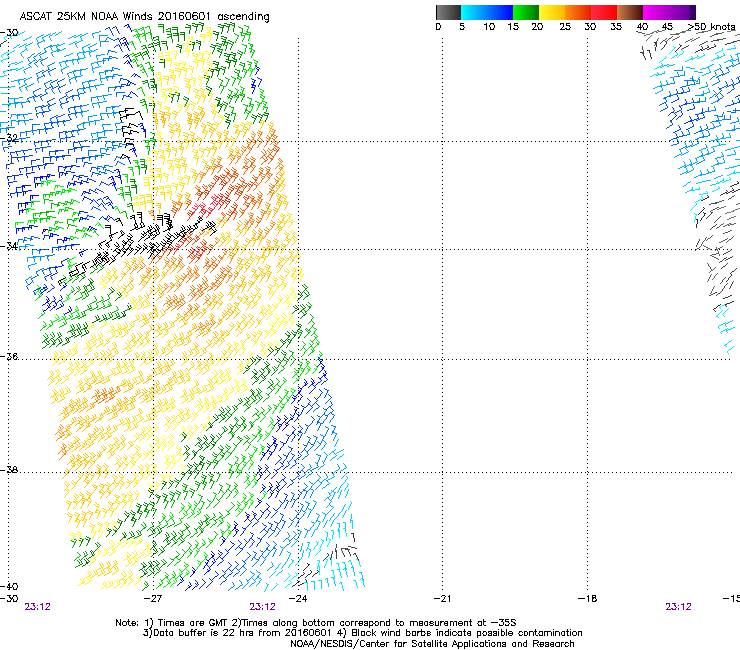Click the '25' value on the color legend
The image size is (740, 650).
(565, 26)
